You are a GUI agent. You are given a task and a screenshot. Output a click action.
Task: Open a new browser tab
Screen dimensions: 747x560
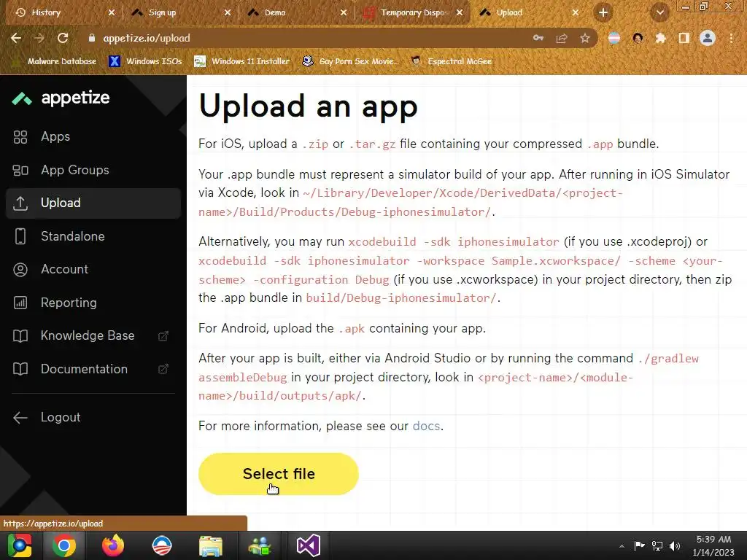[x=603, y=12]
